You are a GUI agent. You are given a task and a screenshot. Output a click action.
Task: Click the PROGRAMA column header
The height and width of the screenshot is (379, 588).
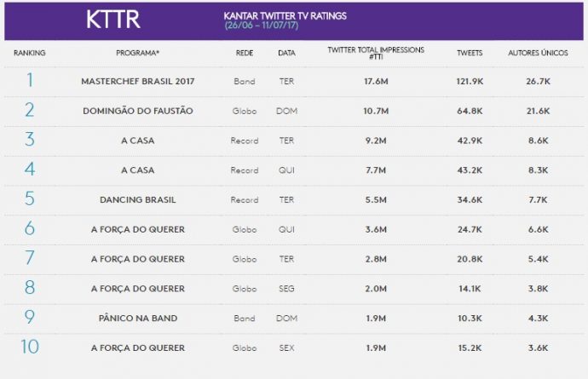pyautogui.click(x=138, y=54)
